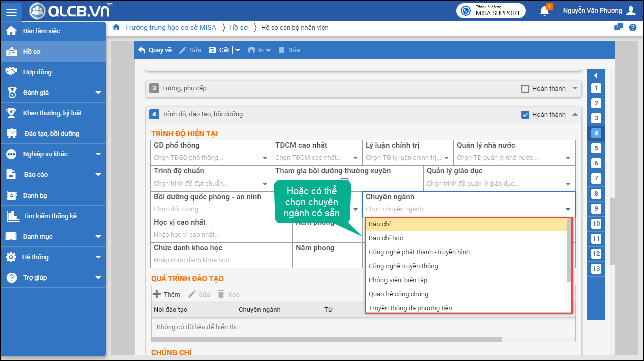Screen dimensions: 644x361
Task: Click Thêm in Quá trình đào tạo
Action: tap(166, 294)
